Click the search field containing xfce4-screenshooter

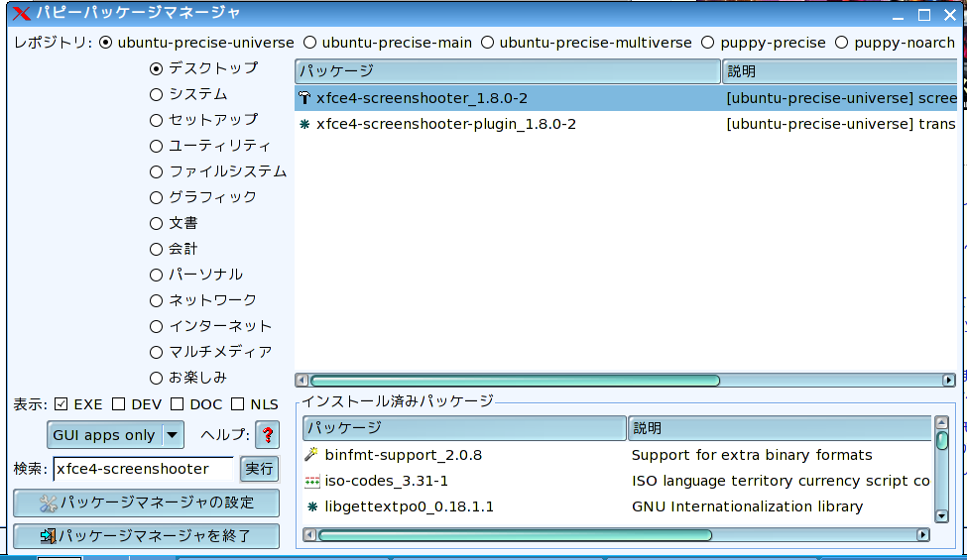[x=143, y=469]
